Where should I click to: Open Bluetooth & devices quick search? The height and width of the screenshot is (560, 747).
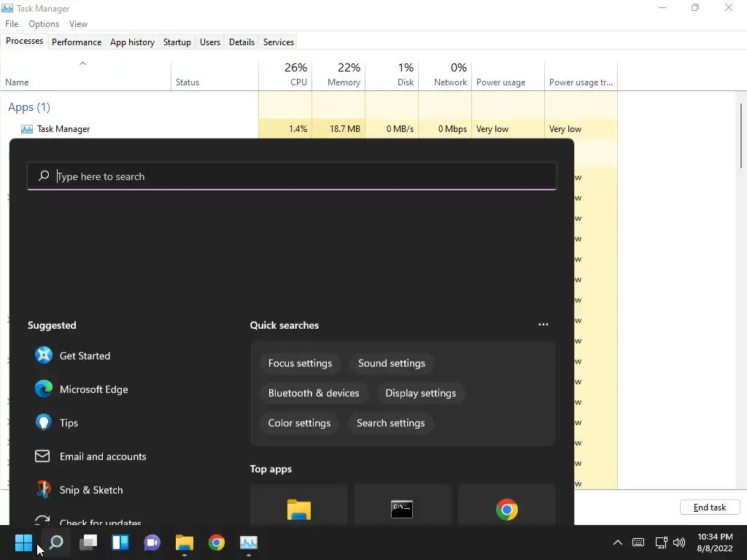coord(314,393)
